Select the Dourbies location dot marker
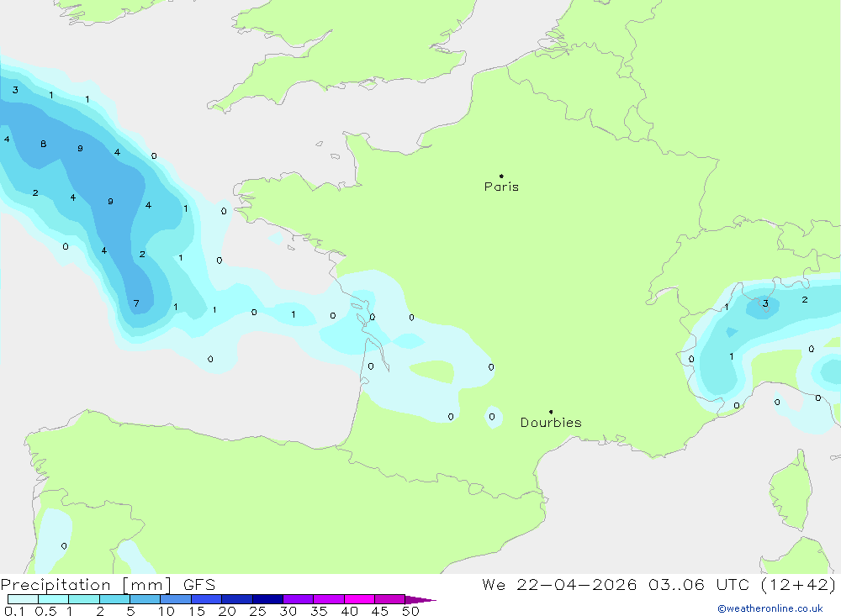 (551, 412)
